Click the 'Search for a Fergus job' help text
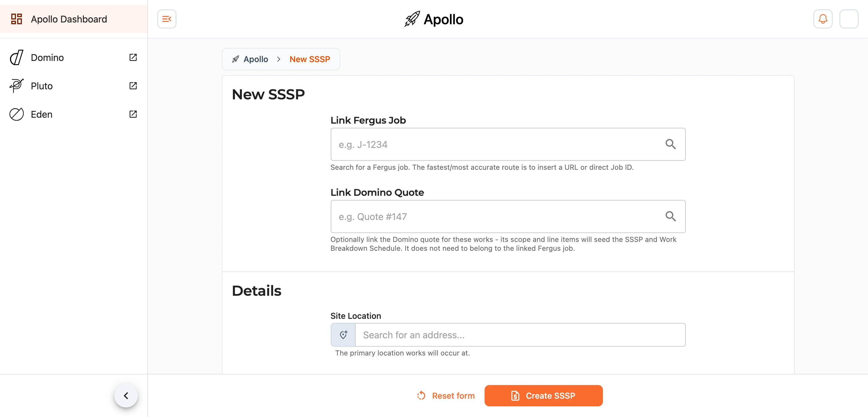 click(482, 167)
